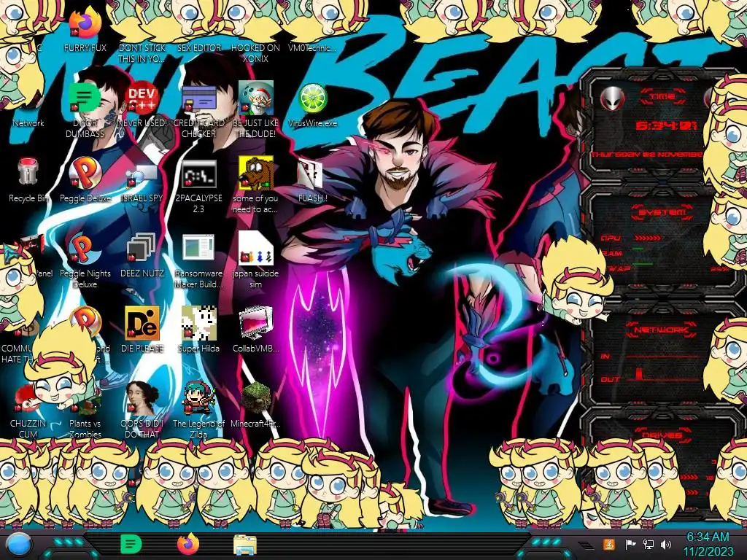Select the SYSTEM header in the widget
This screenshot has width=747, height=560.
pyautogui.click(x=662, y=213)
